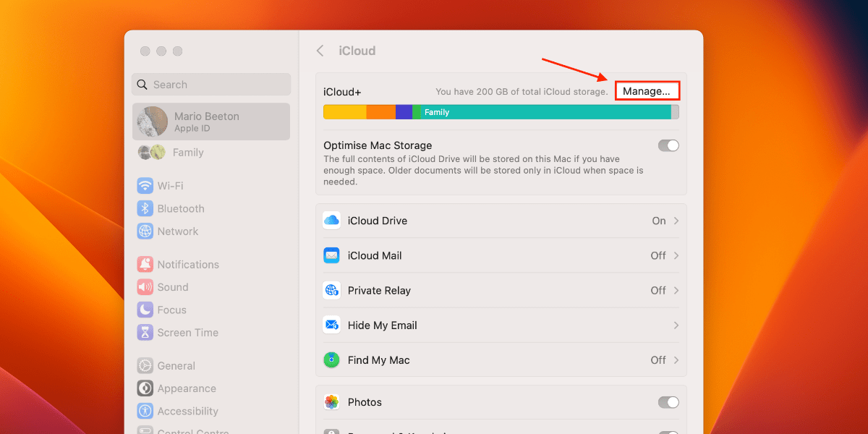
Task: Select the Notifications icon in sidebar
Action: point(145,264)
